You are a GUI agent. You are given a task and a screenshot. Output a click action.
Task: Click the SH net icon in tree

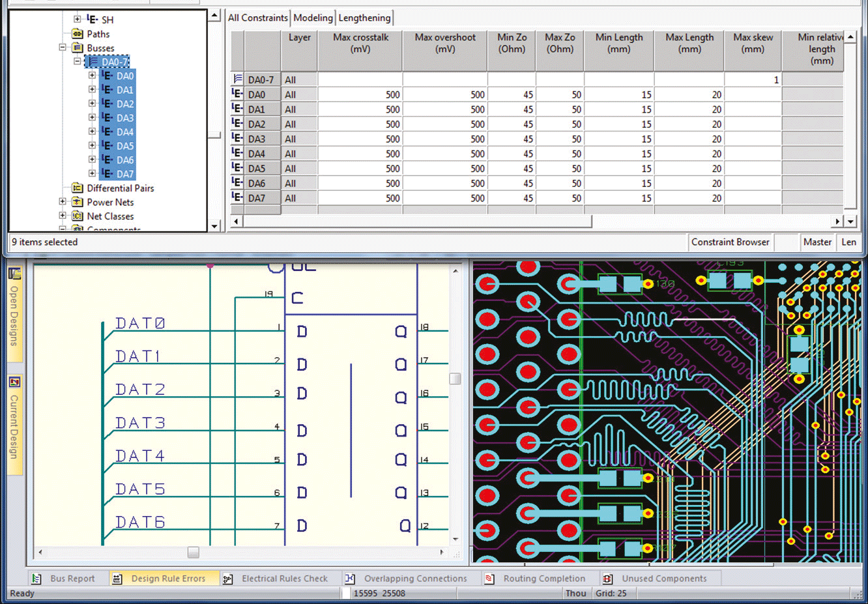(93, 20)
